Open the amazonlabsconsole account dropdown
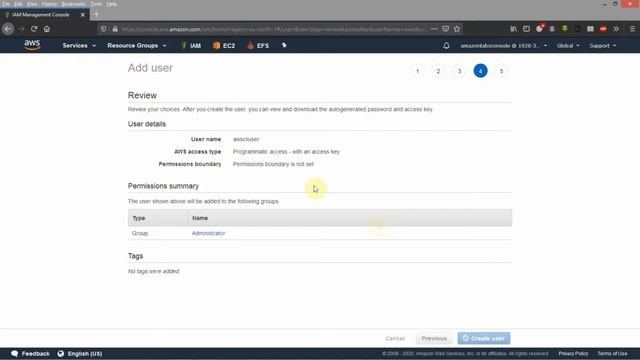 (504, 46)
